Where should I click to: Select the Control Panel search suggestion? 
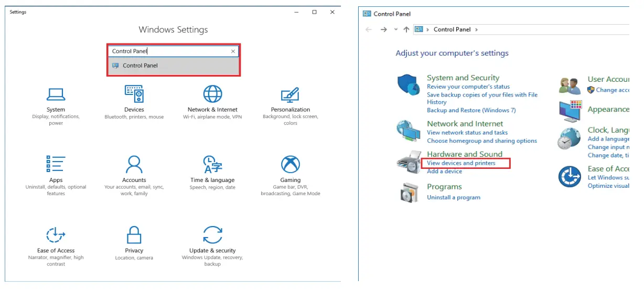174,66
